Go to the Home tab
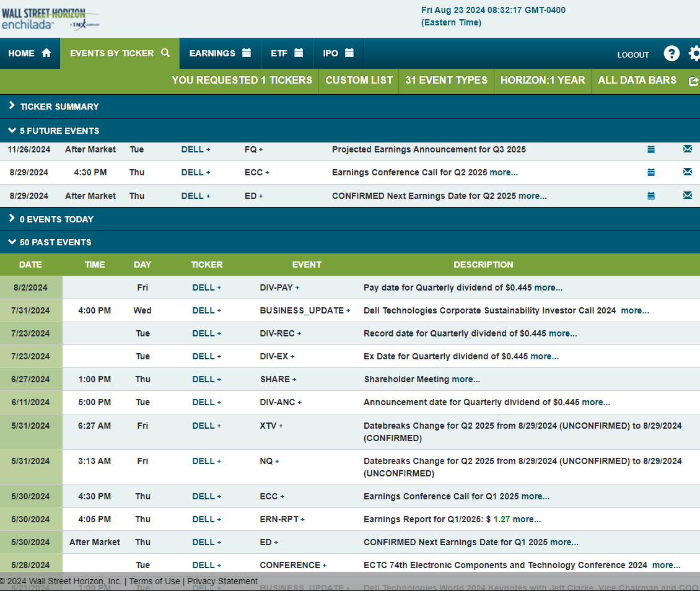700x591 pixels. (x=30, y=53)
